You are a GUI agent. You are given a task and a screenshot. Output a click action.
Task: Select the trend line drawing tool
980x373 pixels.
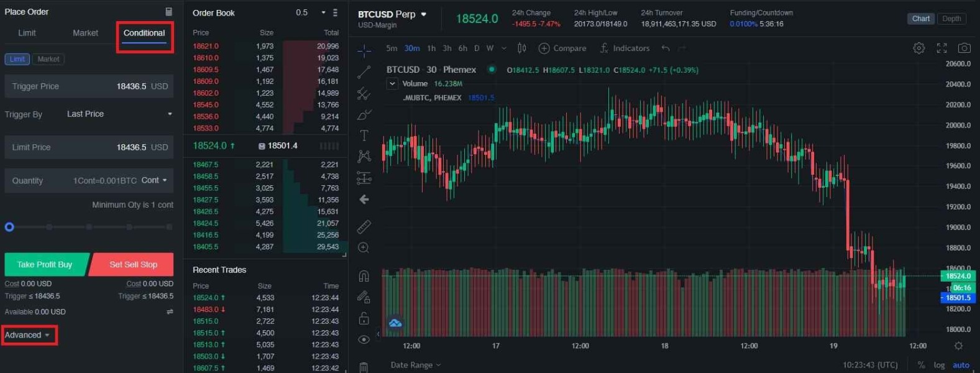tap(364, 72)
